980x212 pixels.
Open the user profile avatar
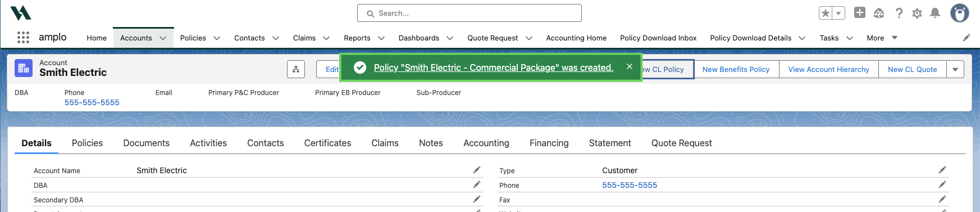(959, 13)
